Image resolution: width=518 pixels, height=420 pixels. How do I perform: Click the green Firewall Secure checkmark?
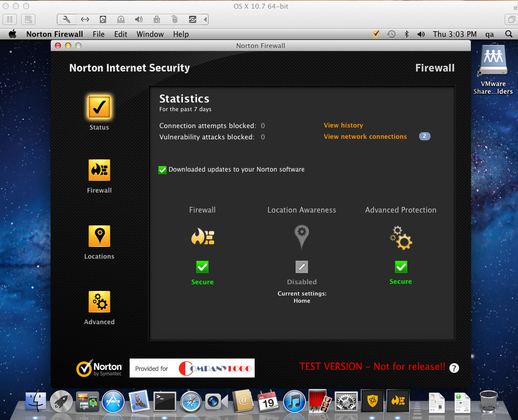tap(202, 267)
